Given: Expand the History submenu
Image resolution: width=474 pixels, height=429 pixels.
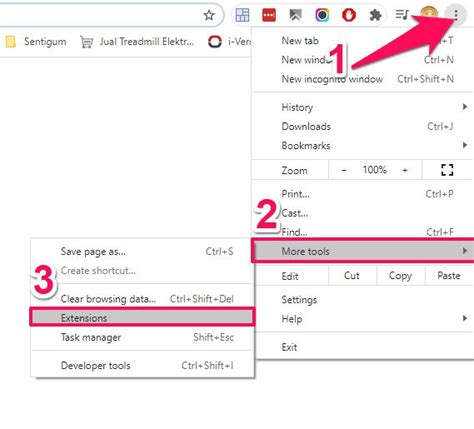Looking at the screenshot, I should (362, 107).
